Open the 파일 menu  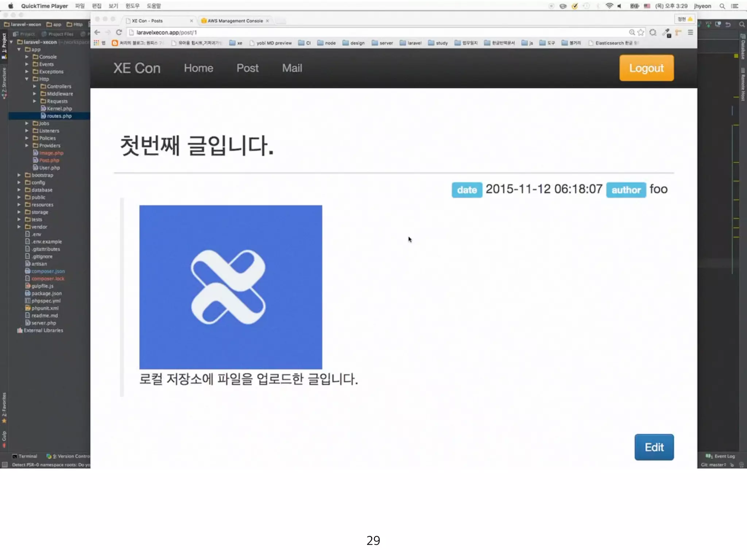(x=80, y=6)
